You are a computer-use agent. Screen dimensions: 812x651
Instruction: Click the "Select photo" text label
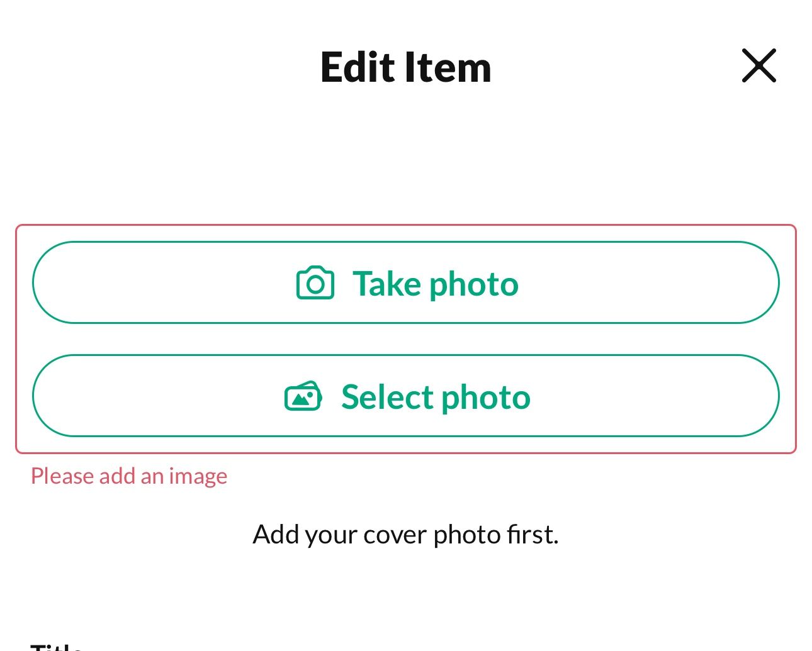pyautogui.click(x=436, y=397)
